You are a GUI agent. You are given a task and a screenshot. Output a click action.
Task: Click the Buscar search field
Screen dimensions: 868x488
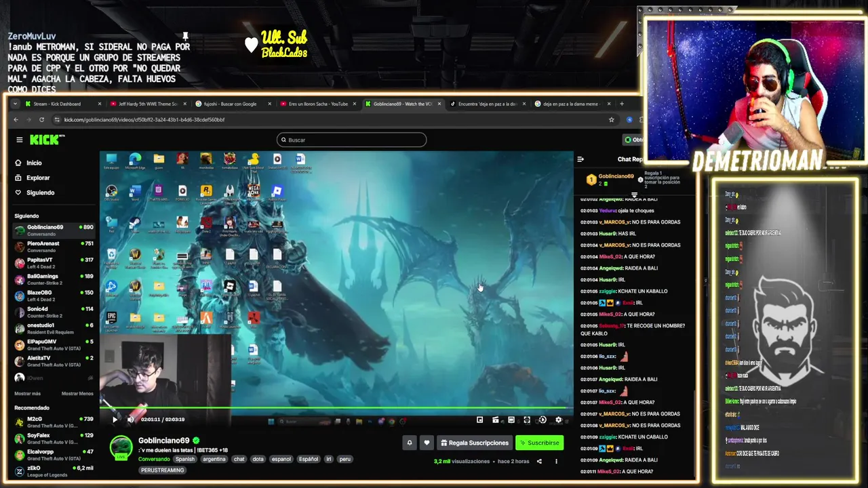[x=351, y=140]
